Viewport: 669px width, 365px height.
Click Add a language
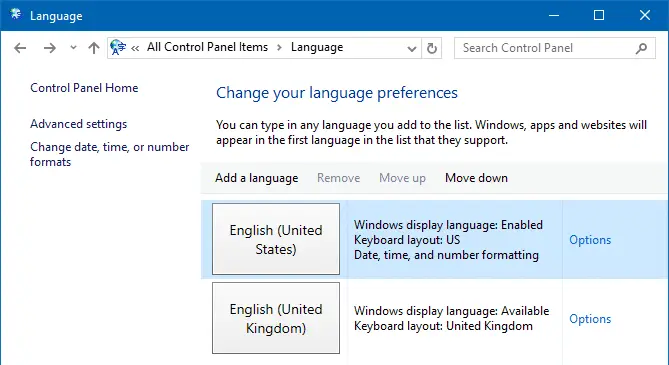pyautogui.click(x=256, y=178)
